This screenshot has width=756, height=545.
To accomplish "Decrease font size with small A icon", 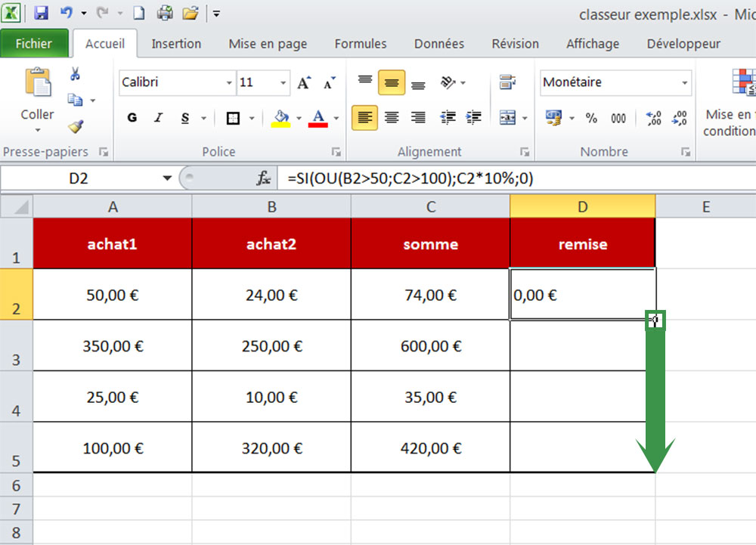I will point(330,83).
